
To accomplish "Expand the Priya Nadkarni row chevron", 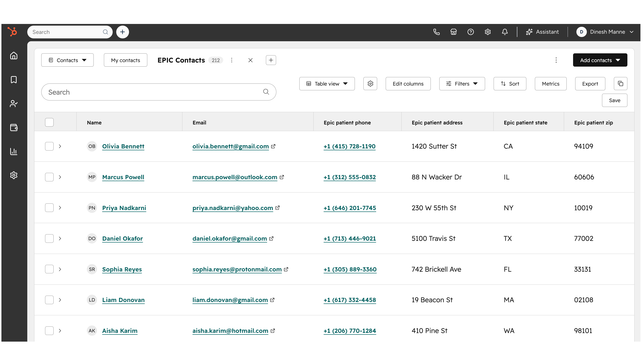I will tap(60, 208).
